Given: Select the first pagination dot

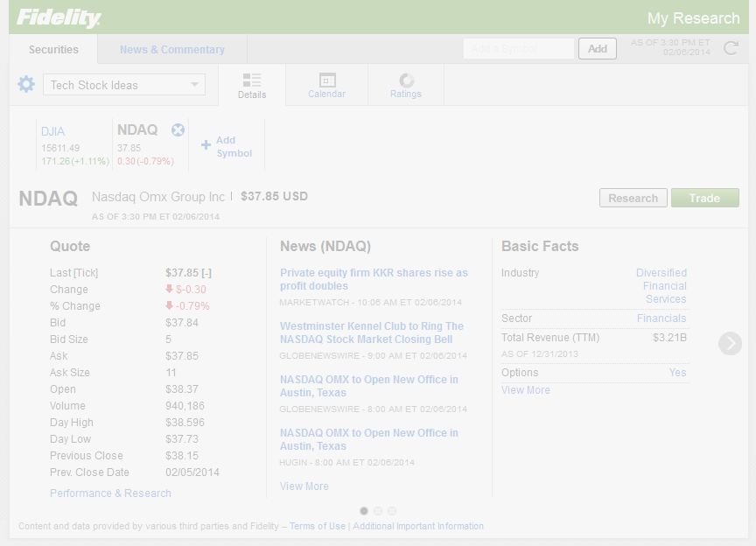Looking at the screenshot, I should click(364, 511).
